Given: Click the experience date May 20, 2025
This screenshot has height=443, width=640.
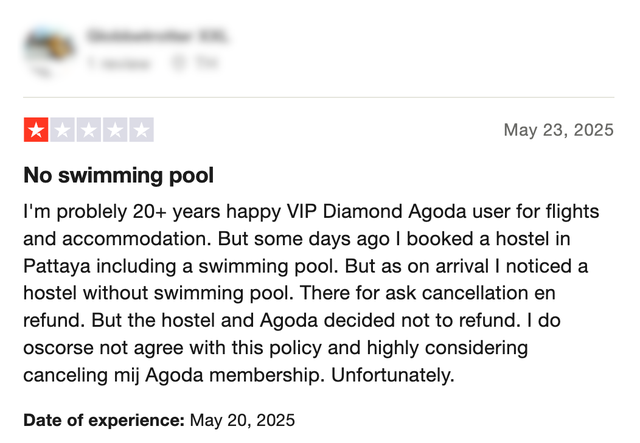Looking at the screenshot, I should click(242, 420).
